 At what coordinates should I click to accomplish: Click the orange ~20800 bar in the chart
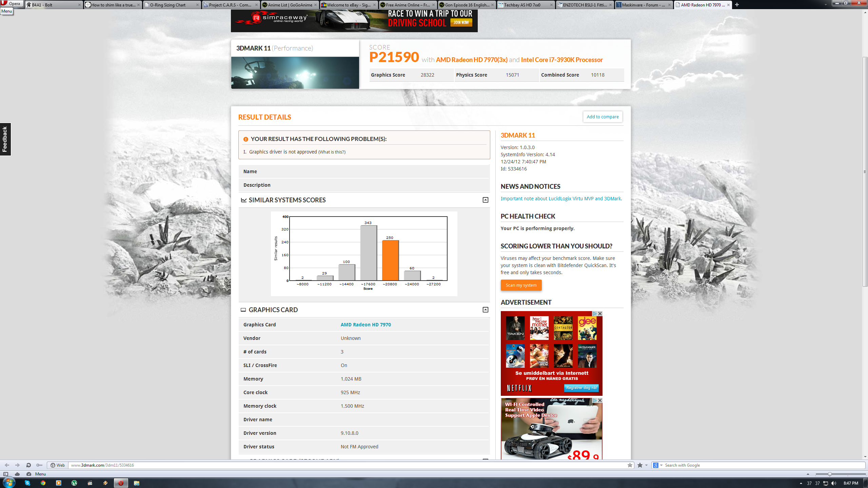(390, 260)
